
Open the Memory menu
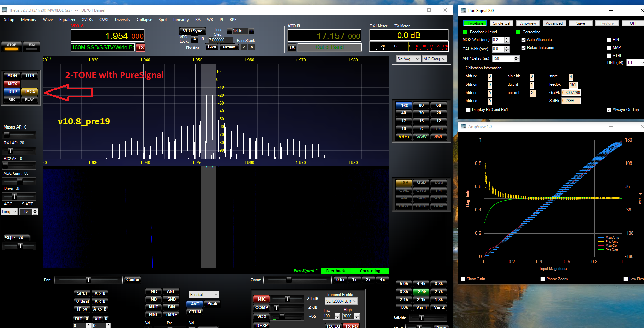[x=28, y=20]
